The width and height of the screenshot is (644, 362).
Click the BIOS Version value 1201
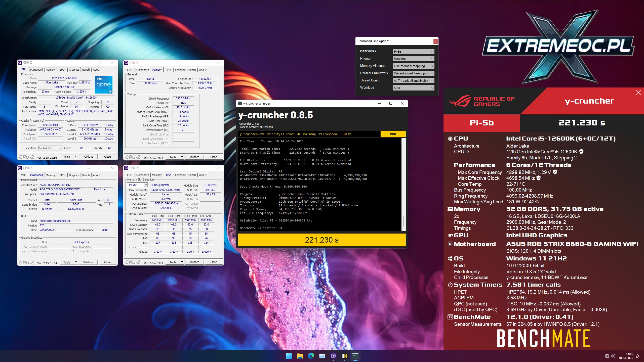point(76,225)
